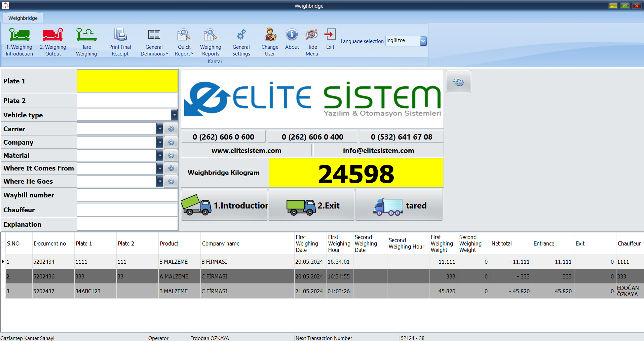Expand the Vehicle type dropdown
The height and width of the screenshot is (341, 644).
click(174, 115)
